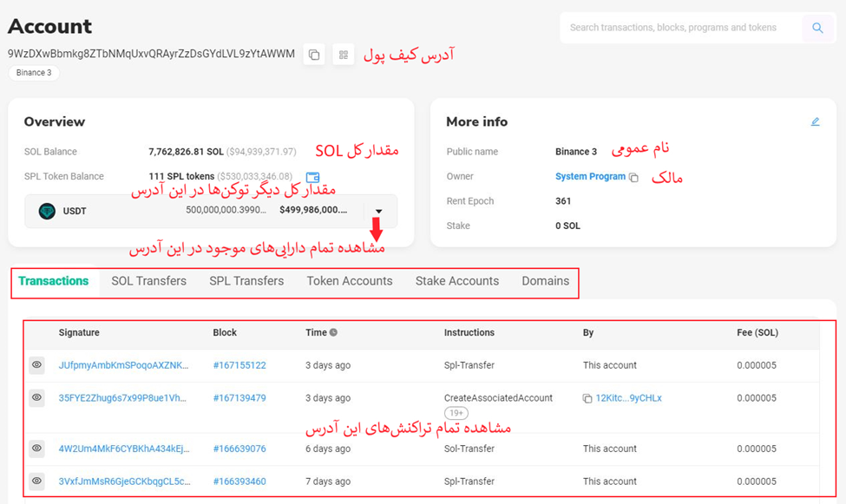Image resolution: width=846 pixels, height=504 pixels.
Task: Open block #166639076
Action: pyautogui.click(x=239, y=449)
